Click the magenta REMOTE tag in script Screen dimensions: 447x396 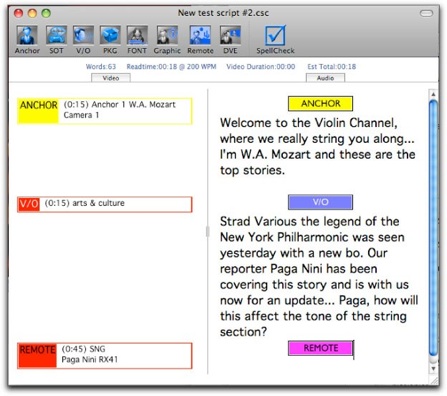coord(320,348)
